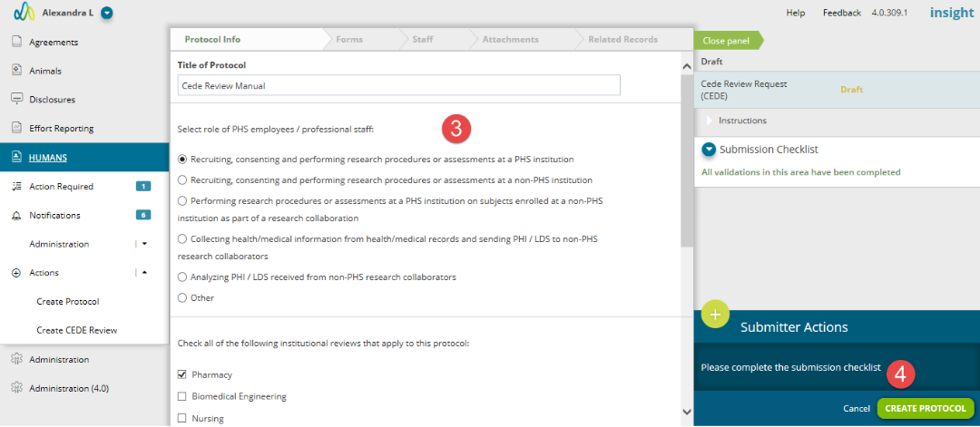Screen dimensions: 980x427
Task: Click the Effort Reporting chart icon
Action: 17,128
